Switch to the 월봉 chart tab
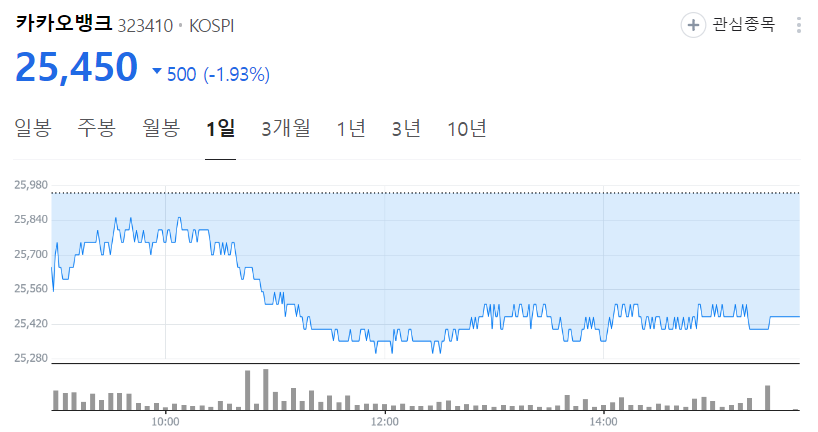 [x=161, y=128]
